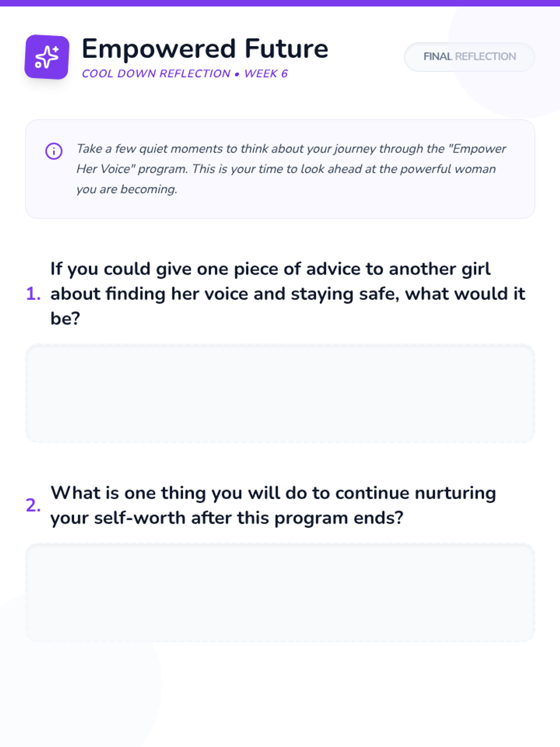Screen dimensions: 560x747
Task: Click the FINAL REFLECTION badge
Action: [x=469, y=56]
